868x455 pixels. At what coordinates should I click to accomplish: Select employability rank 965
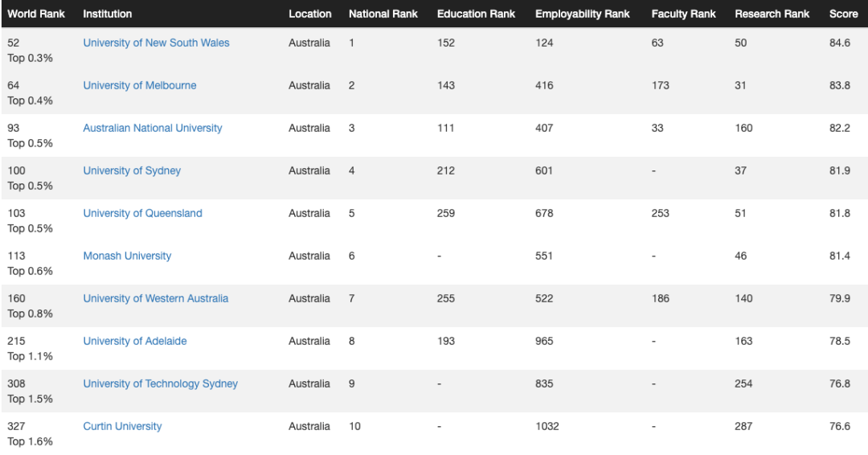pos(544,341)
